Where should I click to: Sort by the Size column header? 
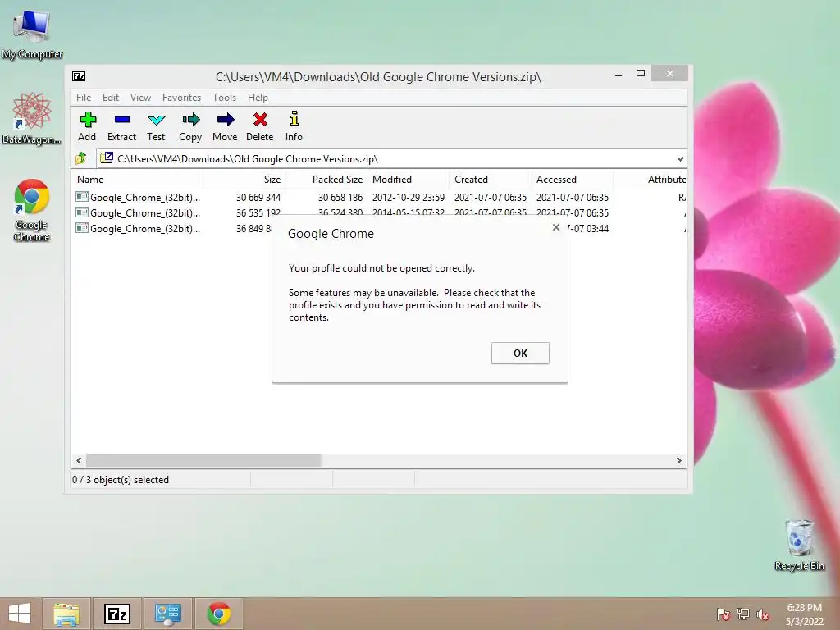click(244, 180)
